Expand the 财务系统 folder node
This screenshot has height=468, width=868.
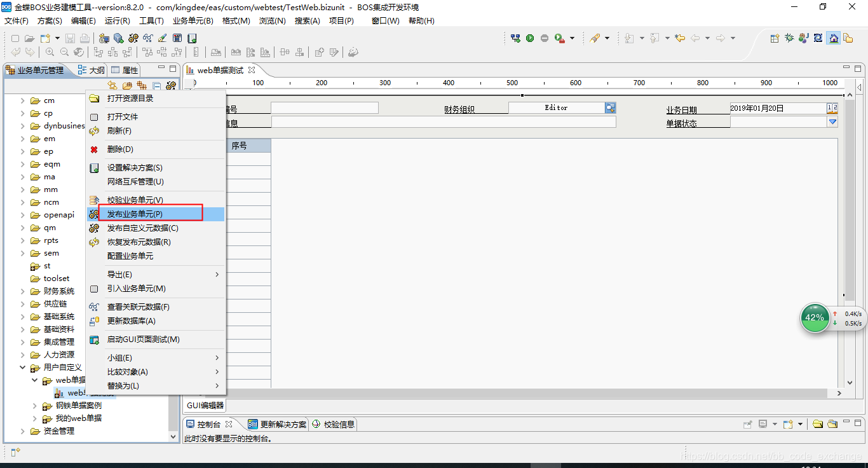(23, 291)
